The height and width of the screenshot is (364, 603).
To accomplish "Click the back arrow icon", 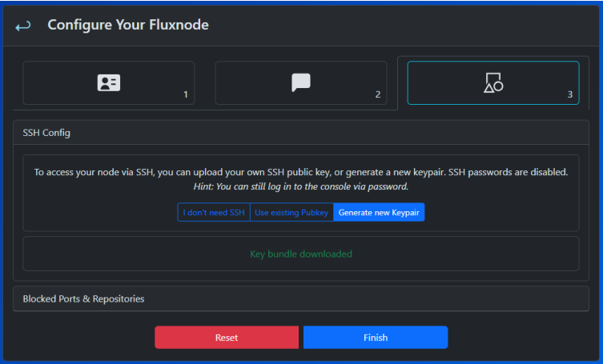I will [x=23, y=26].
